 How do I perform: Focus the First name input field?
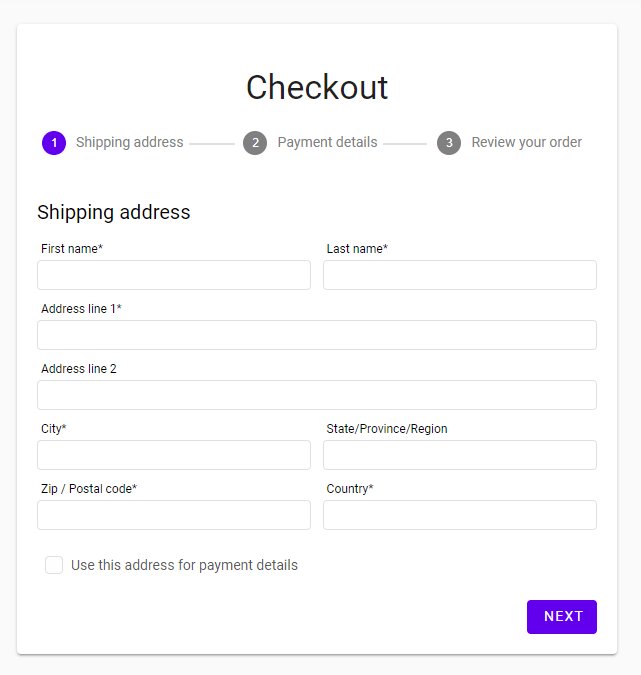[174, 275]
